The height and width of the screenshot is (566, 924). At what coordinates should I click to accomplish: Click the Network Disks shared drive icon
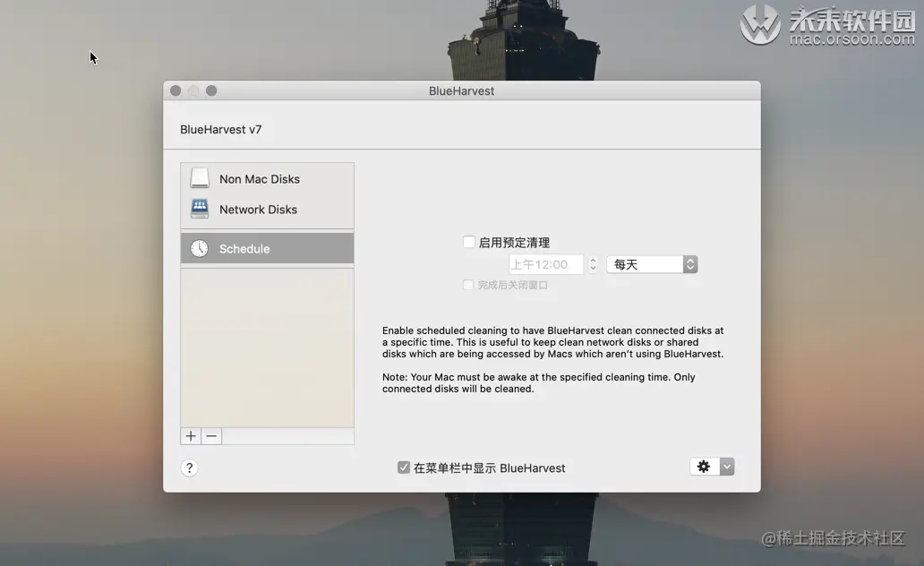click(199, 209)
